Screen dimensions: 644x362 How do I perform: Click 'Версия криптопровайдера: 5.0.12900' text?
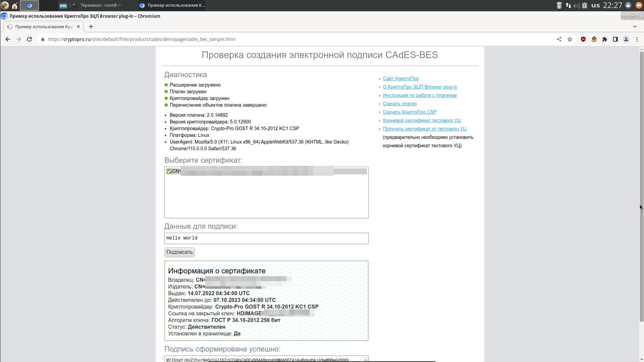pyautogui.click(x=210, y=122)
